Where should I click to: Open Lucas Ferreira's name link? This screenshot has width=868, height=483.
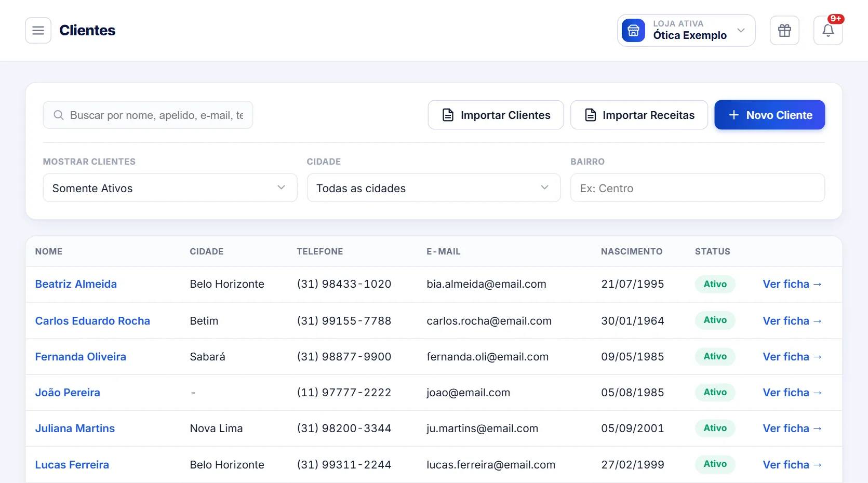pyautogui.click(x=72, y=465)
